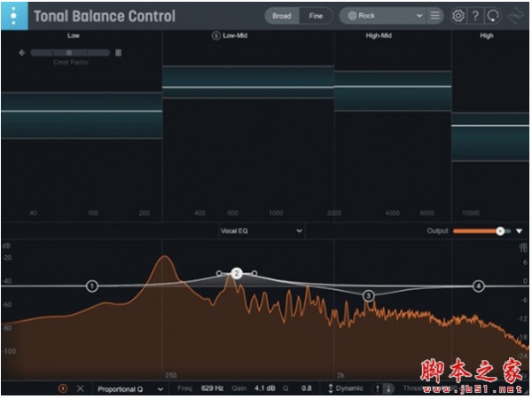Click the reset circular arrow icon
Viewport: 532px width, 399px height.
tap(493, 16)
